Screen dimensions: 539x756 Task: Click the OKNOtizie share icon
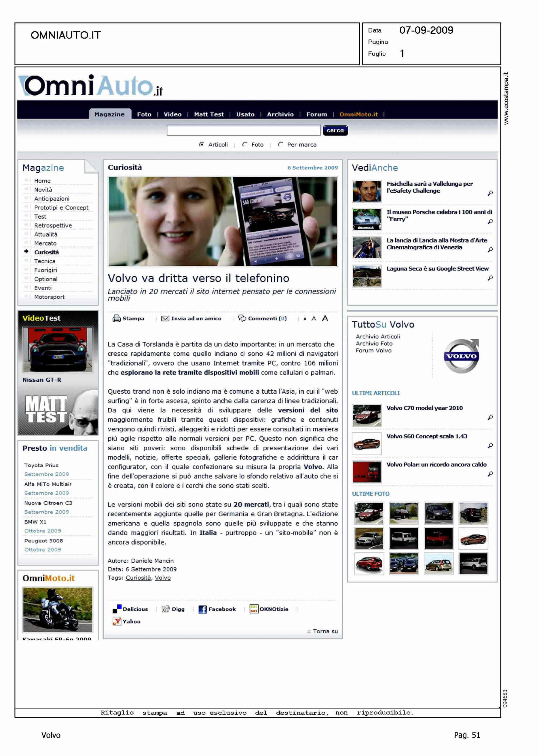click(x=254, y=609)
